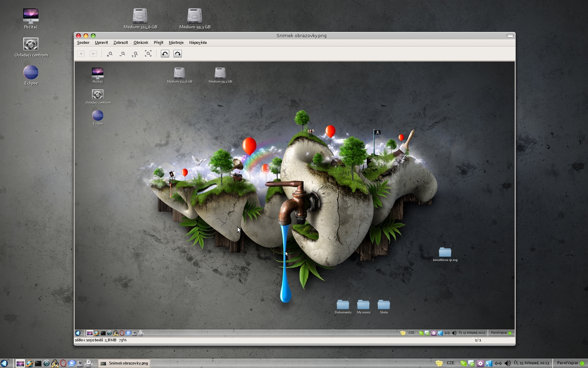Screen dimensions: 588x368
Task: Go to the previous image
Action: (x=81, y=54)
